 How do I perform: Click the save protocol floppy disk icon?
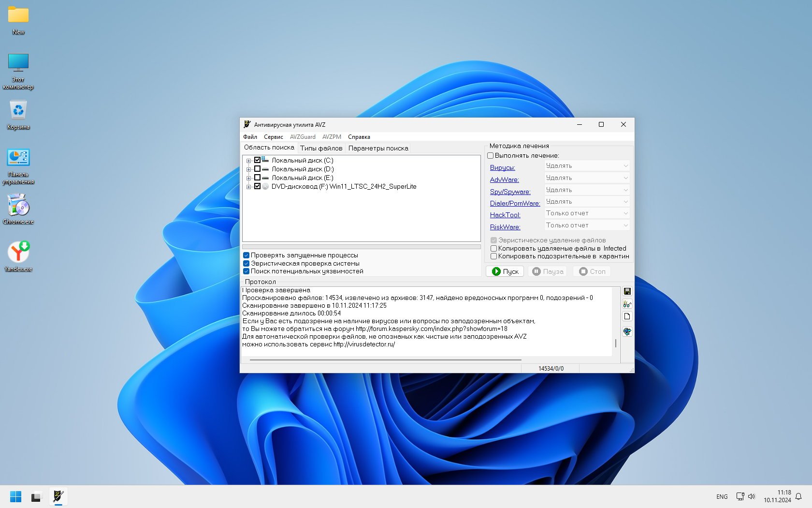(x=627, y=291)
